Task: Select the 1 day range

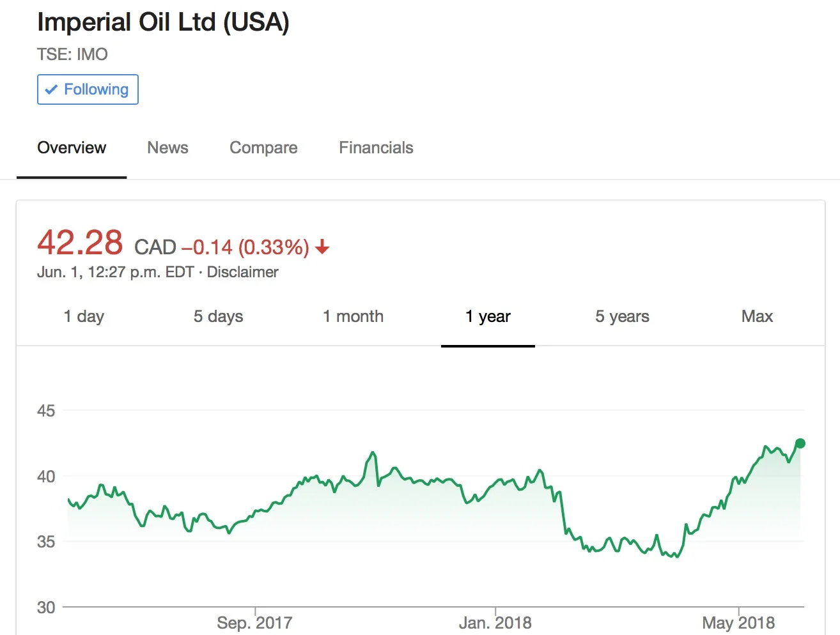Action: tap(84, 316)
